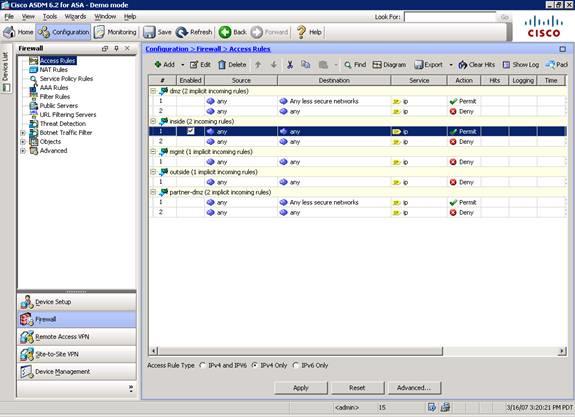
Task: Clear Hits counters
Action: (476, 65)
